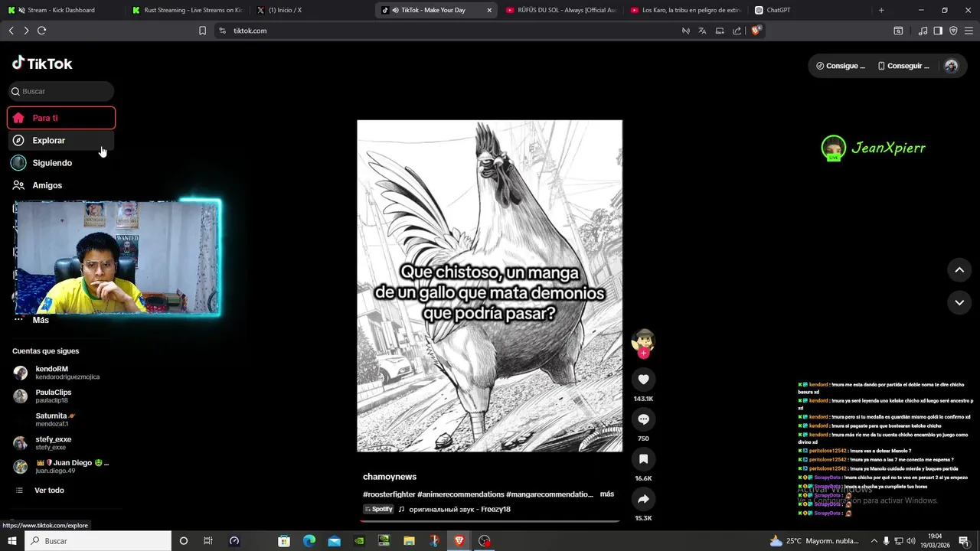Click the Conseguir... app button
Screen dimensions: 980x551
903,66
